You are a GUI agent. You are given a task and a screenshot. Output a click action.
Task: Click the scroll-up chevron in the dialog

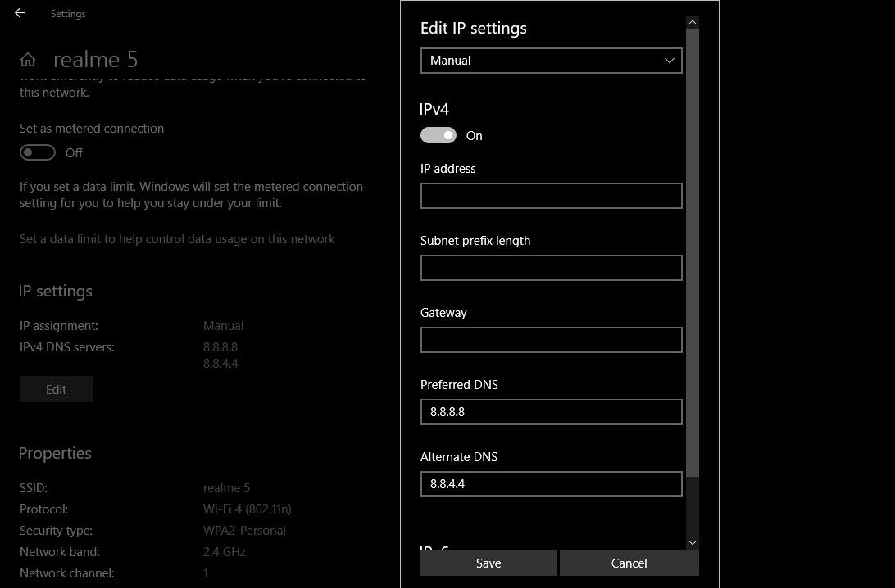click(x=692, y=20)
